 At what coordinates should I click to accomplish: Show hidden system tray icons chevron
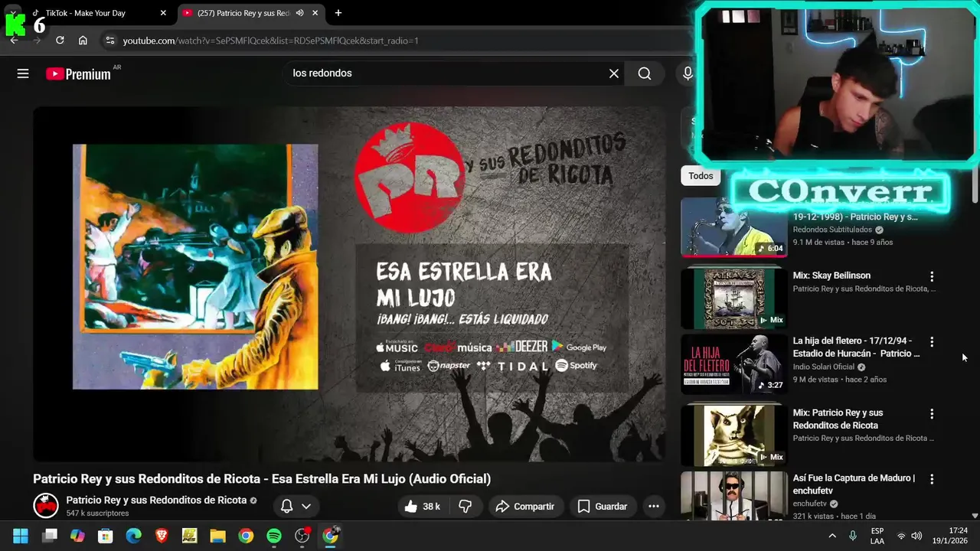[x=832, y=536]
